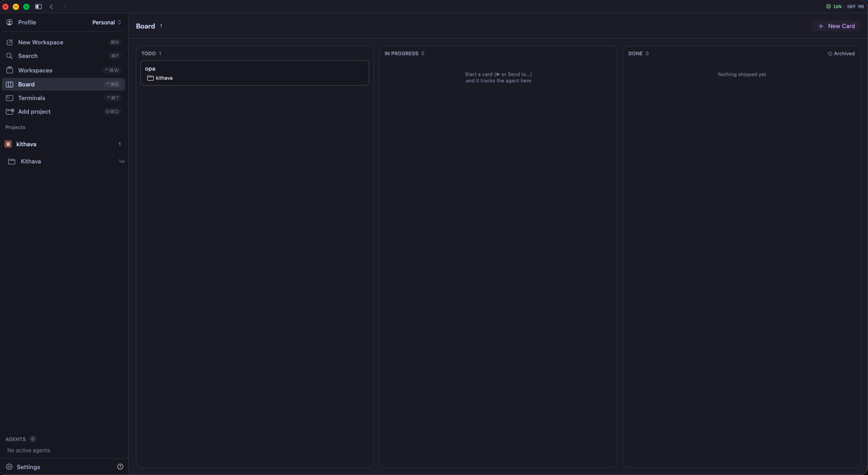Click the Terminals icon
This screenshot has width=868, height=475.
click(x=10, y=98)
